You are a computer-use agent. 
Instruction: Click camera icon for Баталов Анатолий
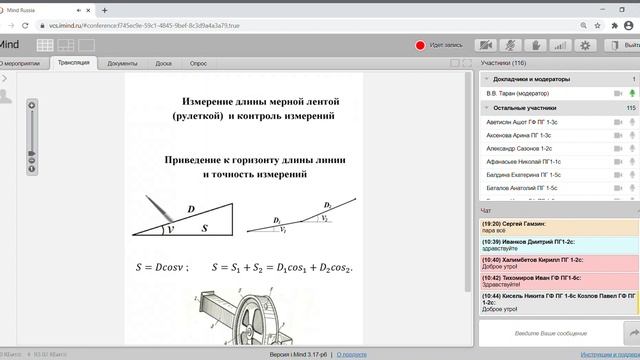tap(618, 188)
